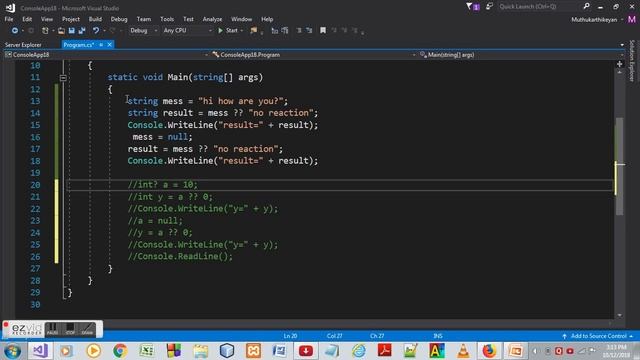Open the Project menu
Image resolution: width=640 pixels, height=360 pixels.
click(x=71, y=19)
